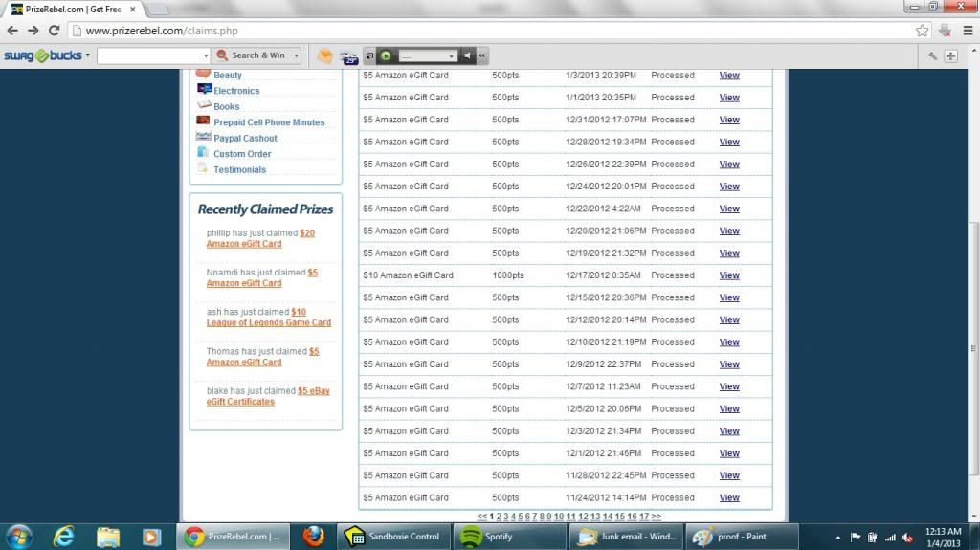Open the Books category
This screenshot has width=980, height=550.
(x=226, y=106)
